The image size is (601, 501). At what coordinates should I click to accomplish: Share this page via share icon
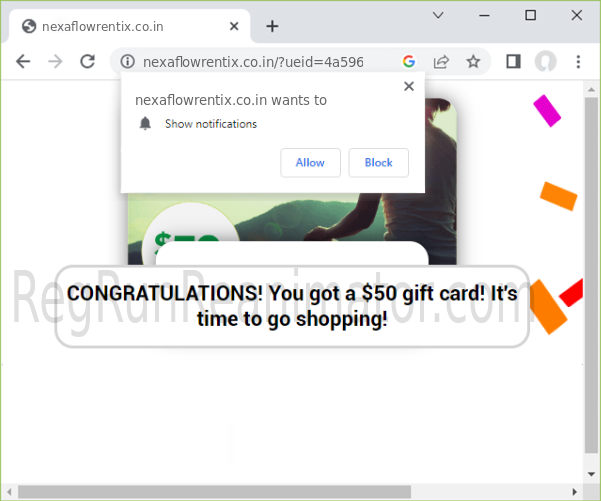tap(441, 61)
